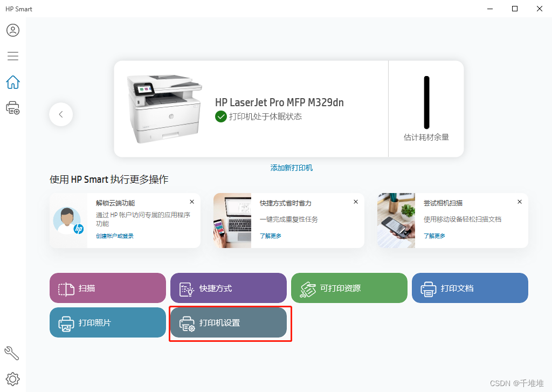Click the 解锁云端功能 card title
This screenshot has height=392, width=552.
coord(115,203)
